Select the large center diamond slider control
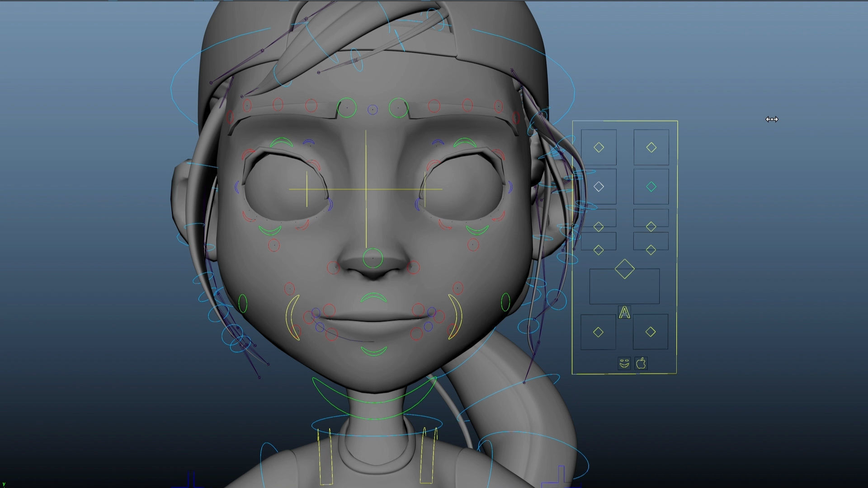Viewport: 868px width, 488px height. [624, 269]
